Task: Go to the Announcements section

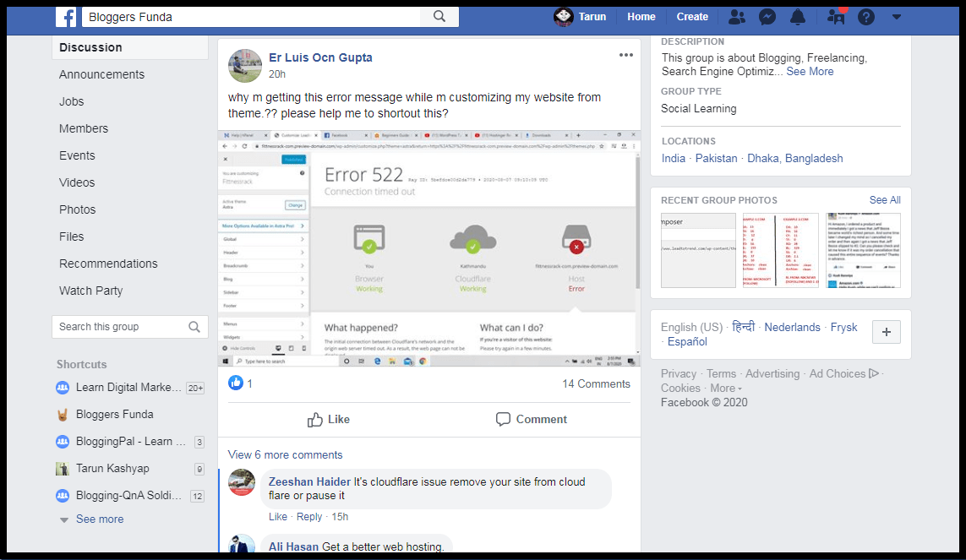Action: point(101,74)
